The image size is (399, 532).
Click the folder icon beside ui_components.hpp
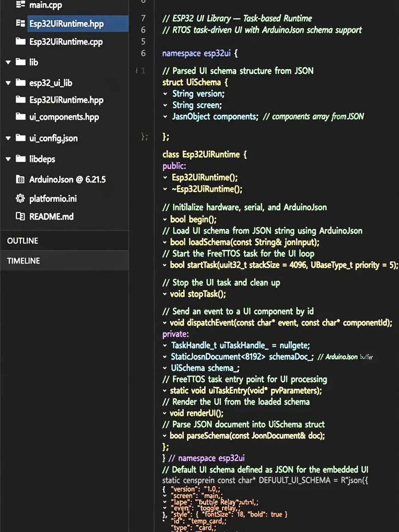tap(20, 117)
